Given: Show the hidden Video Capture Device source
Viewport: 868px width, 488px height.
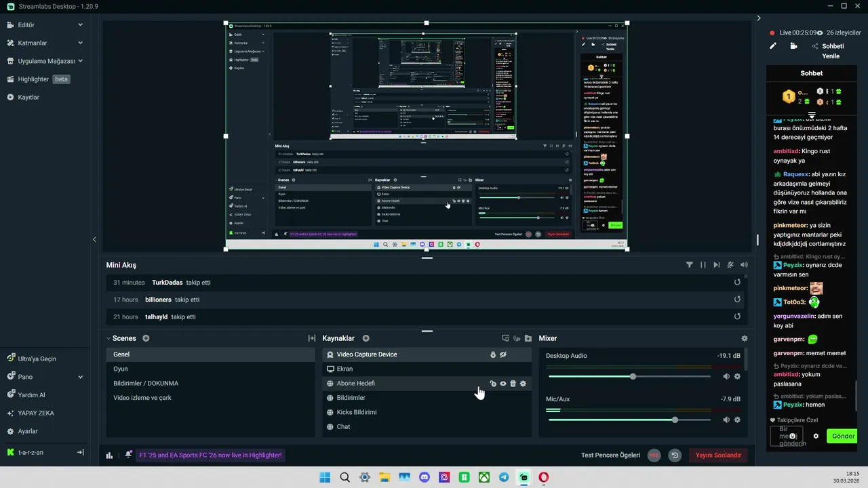Looking at the screenshot, I should pyautogui.click(x=503, y=354).
